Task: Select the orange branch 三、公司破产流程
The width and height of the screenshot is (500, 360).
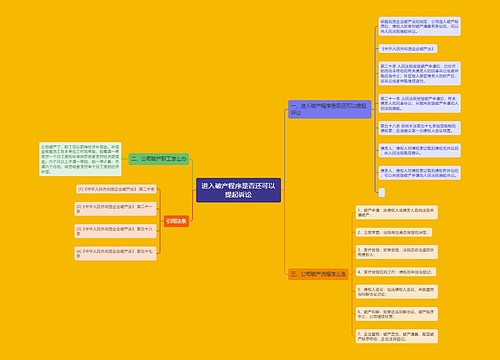Action: point(318,274)
